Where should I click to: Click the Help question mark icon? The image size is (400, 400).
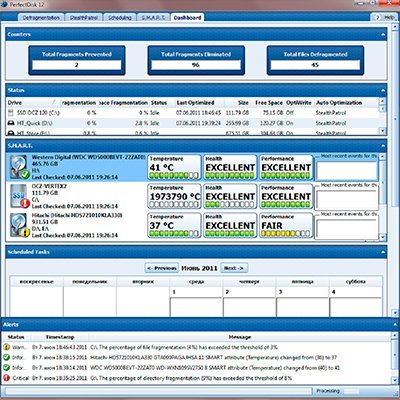tap(378, 17)
